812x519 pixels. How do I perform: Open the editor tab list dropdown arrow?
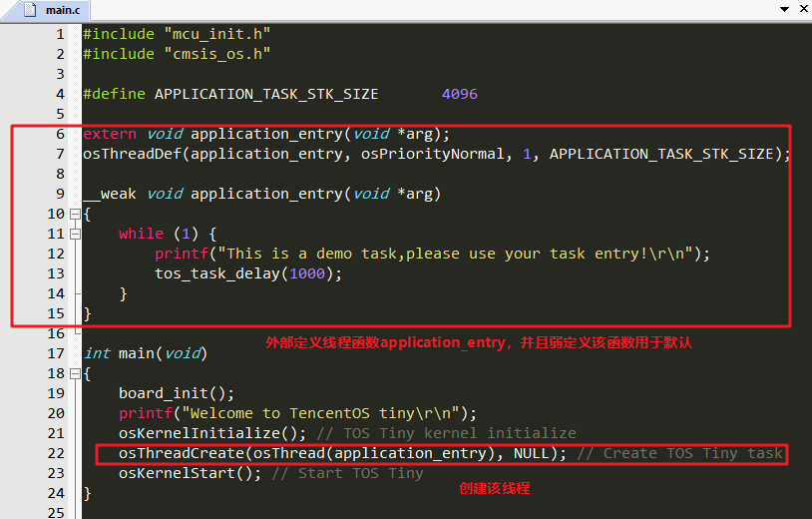tap(784, 9)
